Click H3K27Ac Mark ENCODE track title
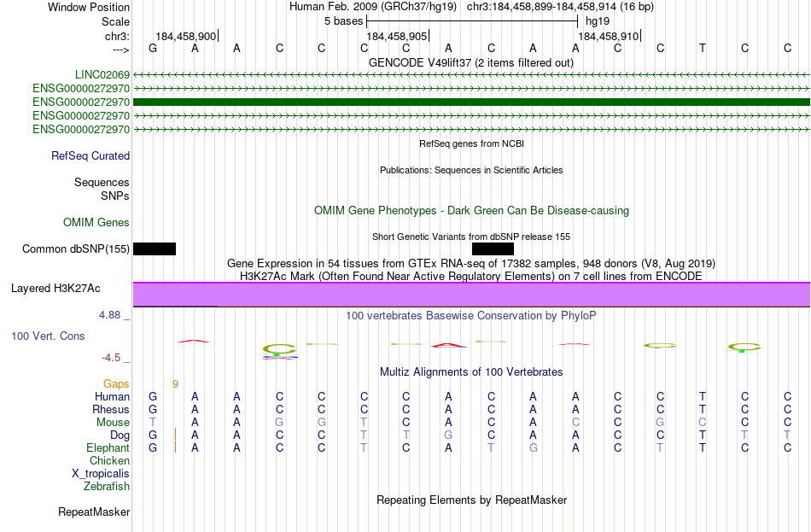 coord(471,277)
